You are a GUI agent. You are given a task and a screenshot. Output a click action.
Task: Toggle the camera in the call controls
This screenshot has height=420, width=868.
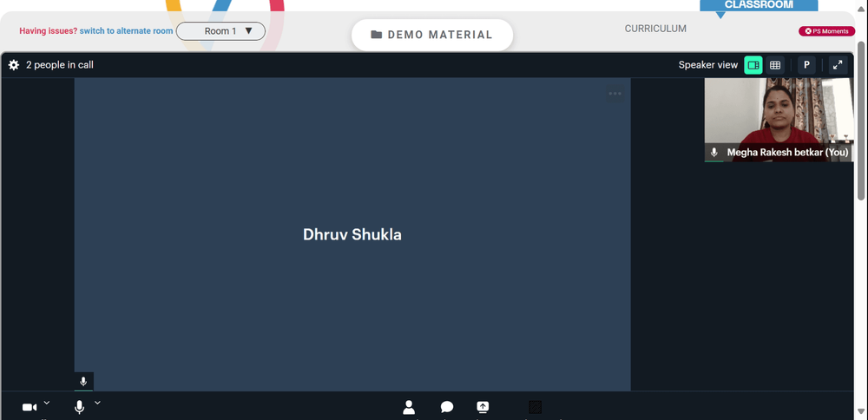pyautogui.click(x=30, y=408)
